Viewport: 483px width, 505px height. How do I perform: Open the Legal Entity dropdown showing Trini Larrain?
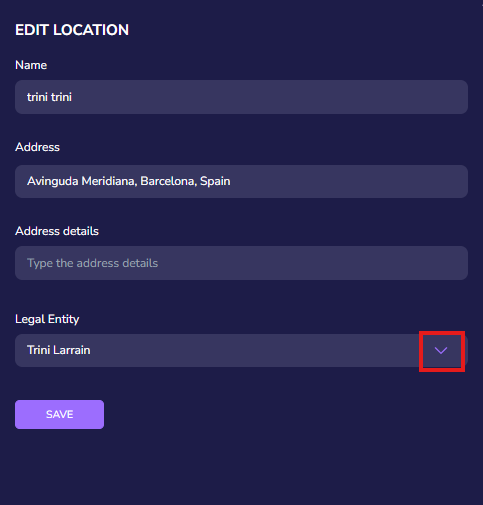241,350
